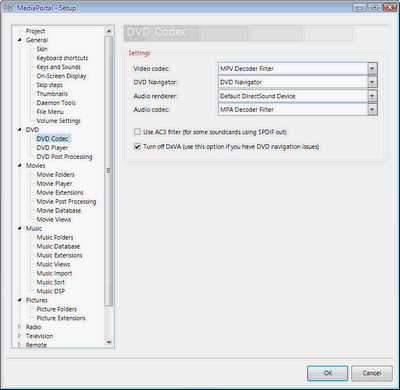Open Movie Folders settings
The image size is (400, 390).
56,175
